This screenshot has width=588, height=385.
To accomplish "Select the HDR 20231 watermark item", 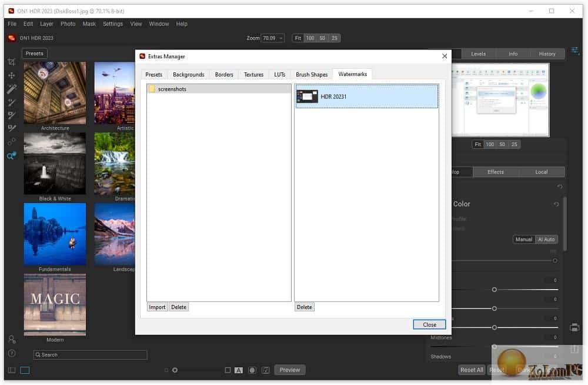I will click(x=367, y=97).
